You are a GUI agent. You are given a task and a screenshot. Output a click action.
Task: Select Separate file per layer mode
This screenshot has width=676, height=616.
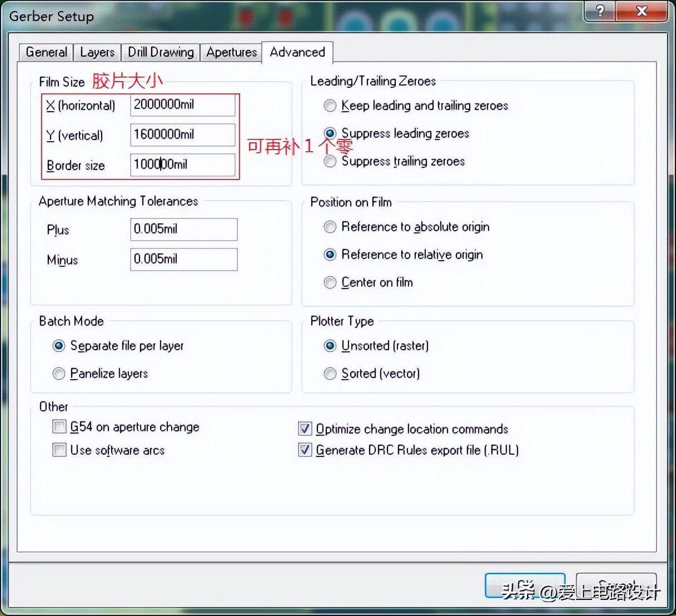click(x=58, y=345)
